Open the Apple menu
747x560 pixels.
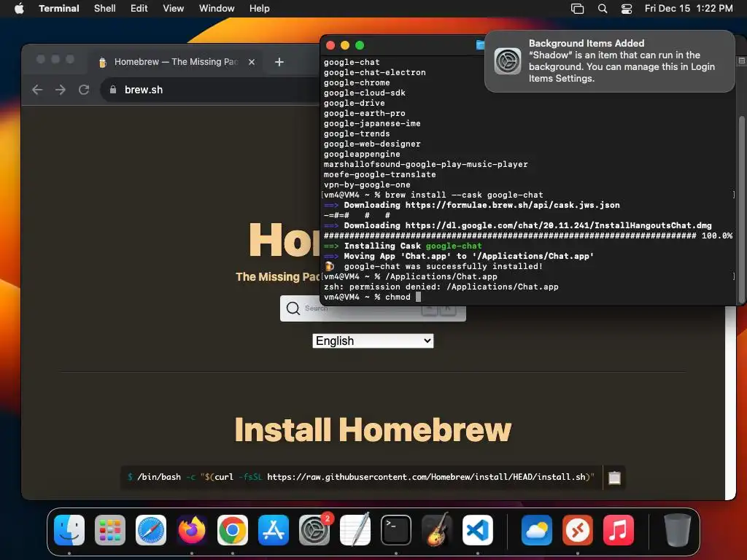pyautogui.click(x=19, y=8)
